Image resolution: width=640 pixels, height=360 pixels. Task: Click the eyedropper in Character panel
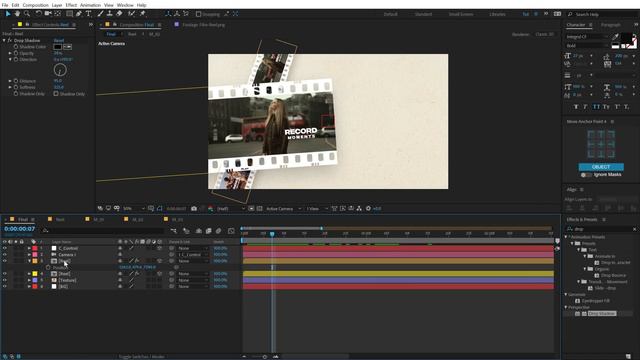616,37
